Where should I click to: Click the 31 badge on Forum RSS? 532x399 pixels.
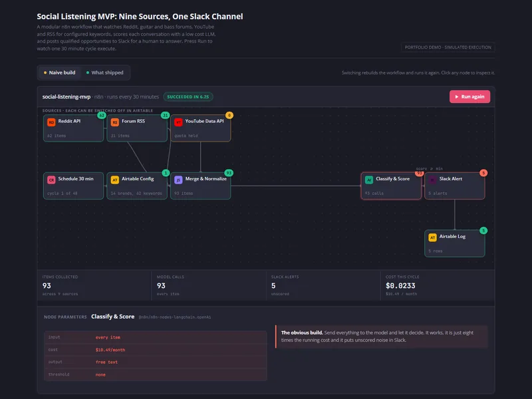pos(165,115)
